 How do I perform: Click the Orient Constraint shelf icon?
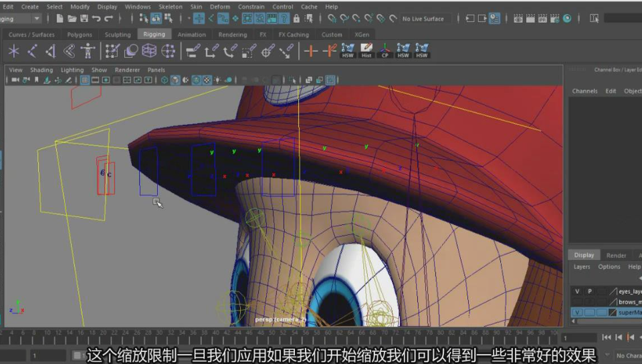pyautogui.click(x=230, y=51)
